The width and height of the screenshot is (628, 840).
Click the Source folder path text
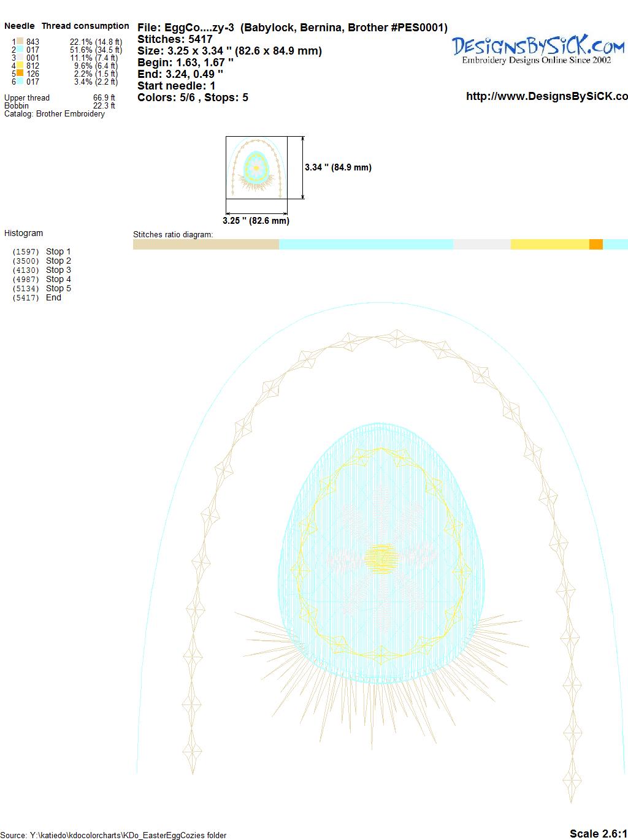(x=113, y=835)
